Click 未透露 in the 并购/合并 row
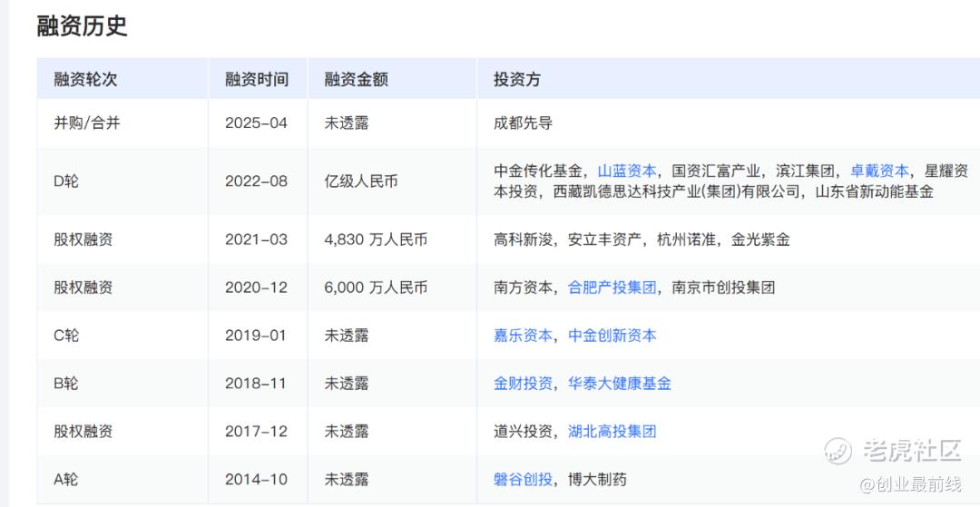Viewport: 980px width, 507px height. (347, 123)
